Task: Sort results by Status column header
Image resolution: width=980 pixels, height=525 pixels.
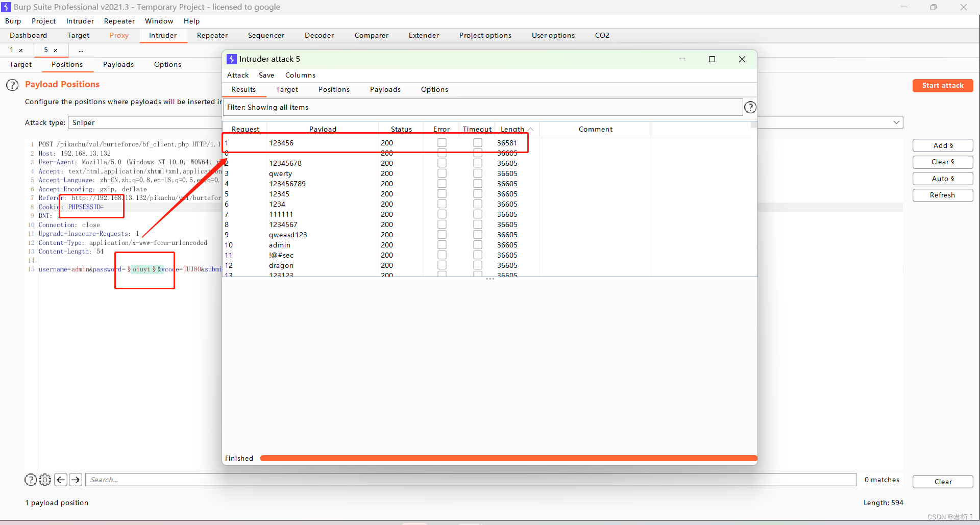Action: tap(401, 129)
